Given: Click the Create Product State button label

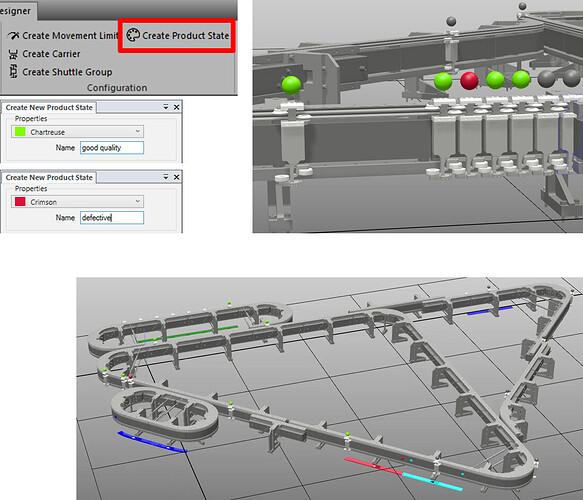Looking at the screenshot, I should click(186, 36).
